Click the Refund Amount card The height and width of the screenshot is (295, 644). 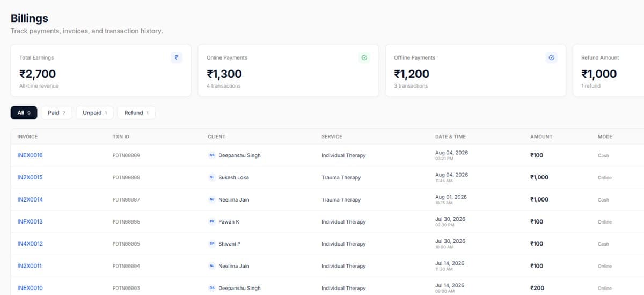(609, 70)
